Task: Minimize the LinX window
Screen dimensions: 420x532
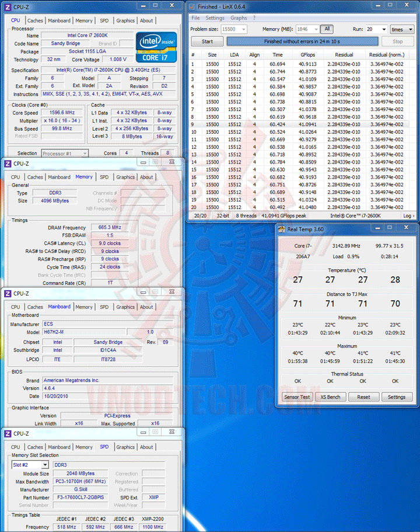Action: (x=377, y=5)
